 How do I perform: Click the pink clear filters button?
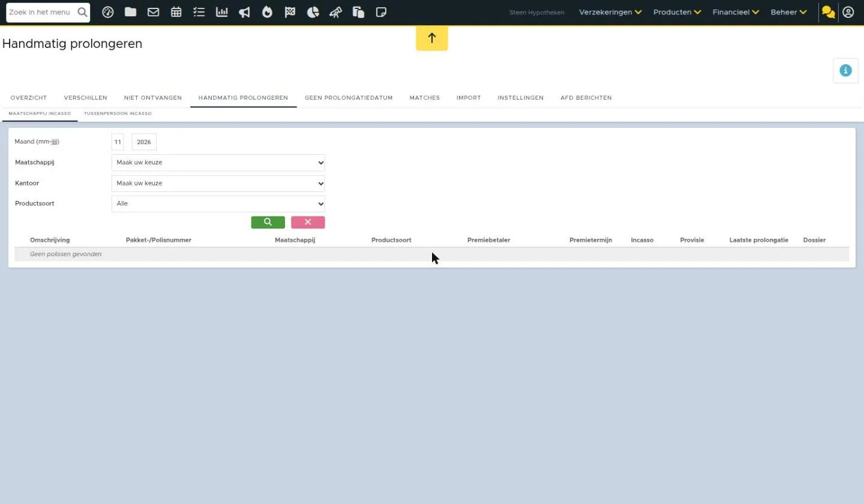coord(308,223)
